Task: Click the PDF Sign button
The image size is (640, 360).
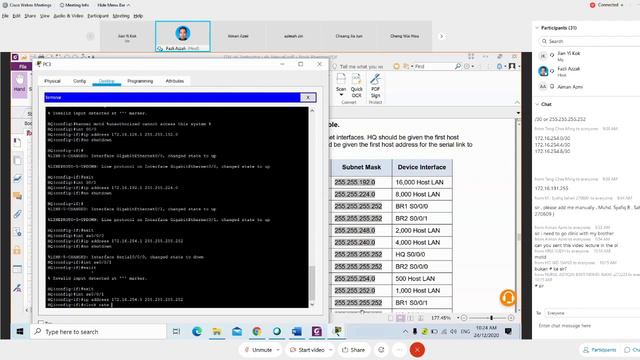Action: pos(375,85)
